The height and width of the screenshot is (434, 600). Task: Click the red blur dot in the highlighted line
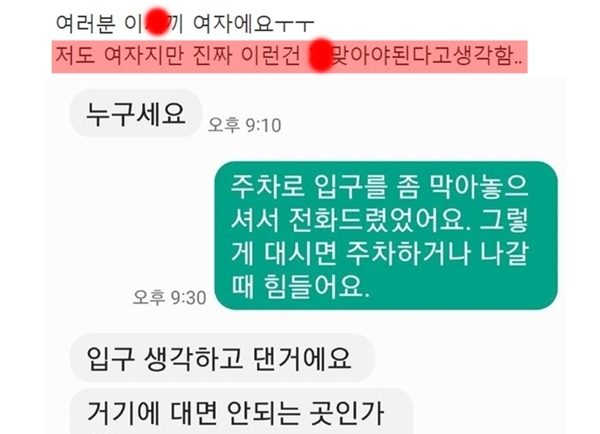pyautogui.click(x=320, y=55)
